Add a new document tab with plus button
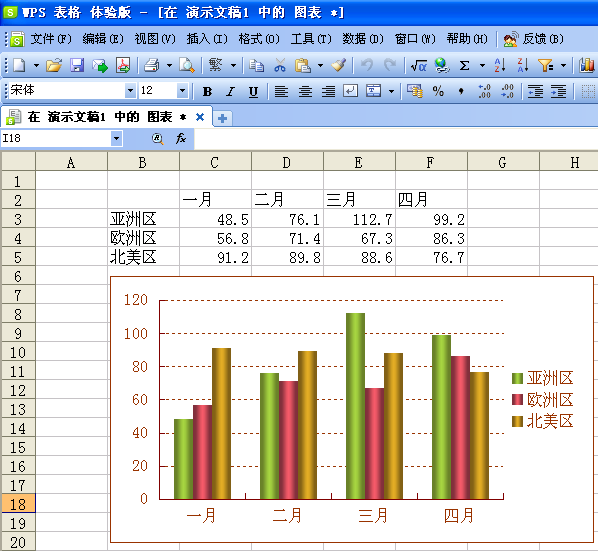 click(x=222, y=118)
